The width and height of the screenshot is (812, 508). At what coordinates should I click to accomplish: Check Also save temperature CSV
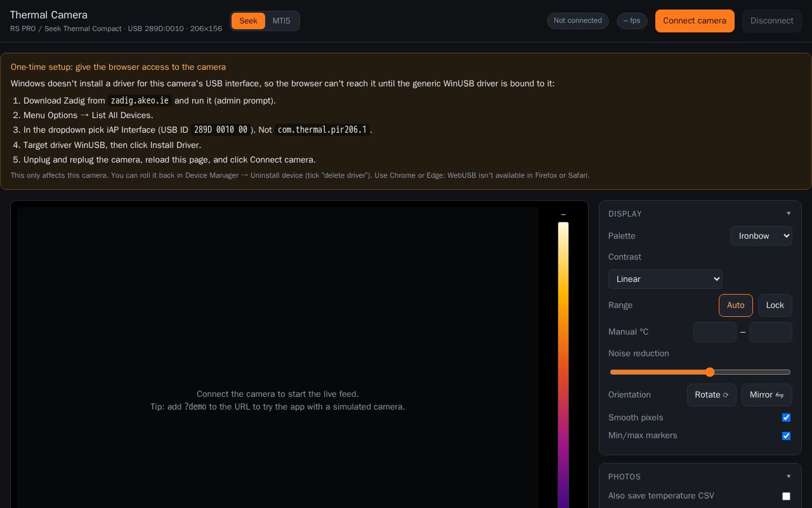click(x=786, y=496)
